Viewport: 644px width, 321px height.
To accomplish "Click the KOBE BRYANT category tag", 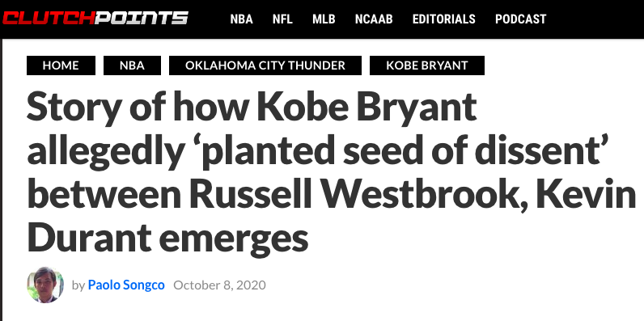I will [427, 65].
